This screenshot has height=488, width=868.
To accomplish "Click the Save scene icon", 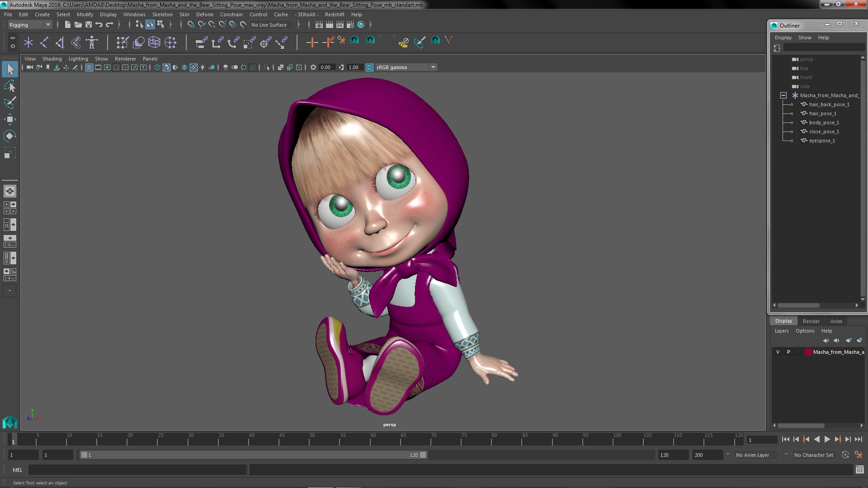I will 89,24.
